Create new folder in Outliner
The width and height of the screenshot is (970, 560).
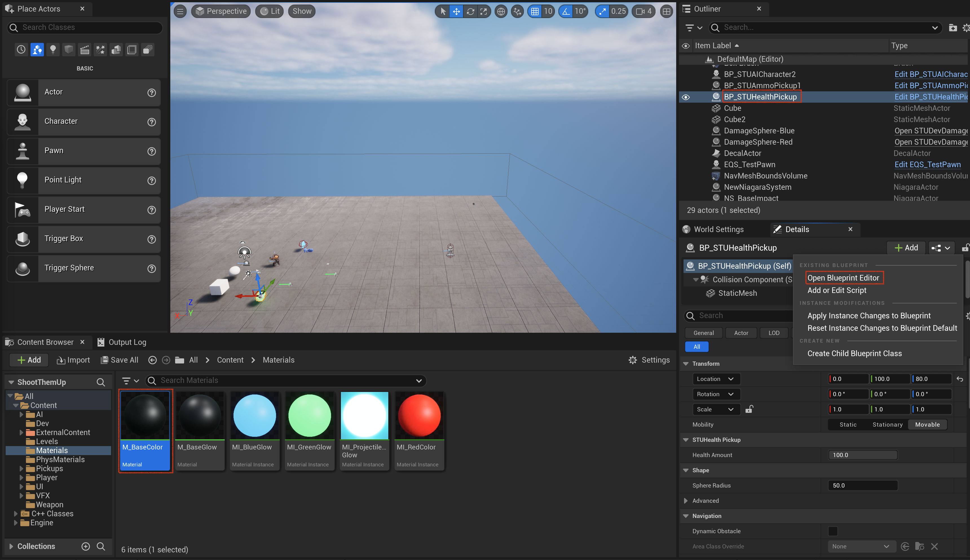tap(952, 28)
